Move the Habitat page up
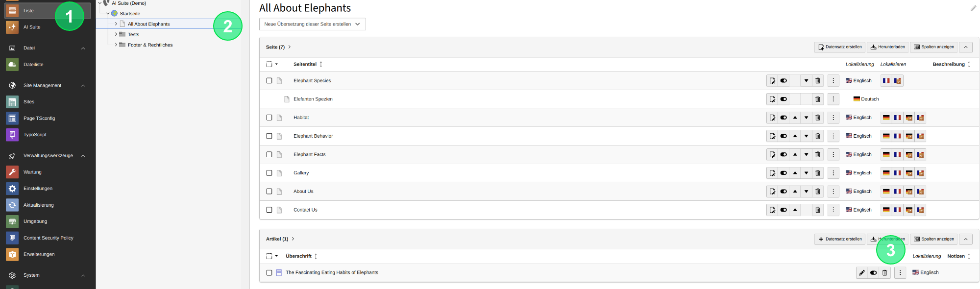Screen dimensions: 980x289 click(795, 118)
